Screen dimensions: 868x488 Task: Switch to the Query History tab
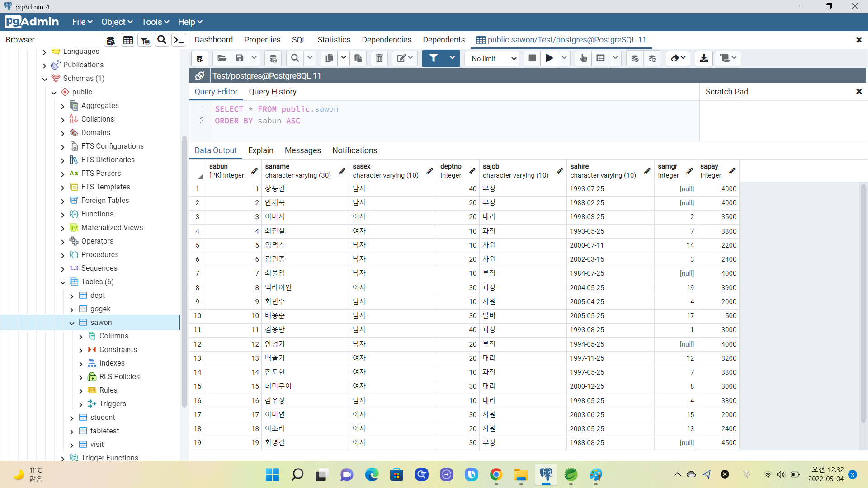pyautogui.click(x=272, y=92)
